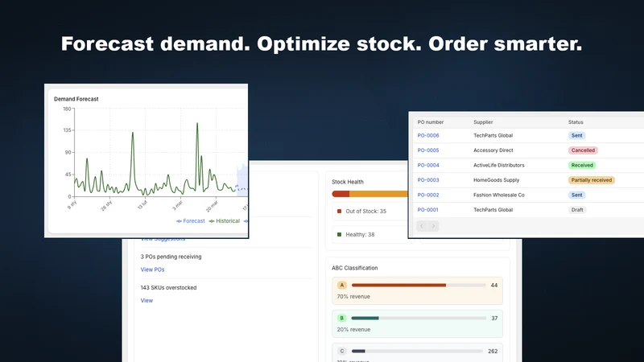
Task: Click the Cancelled status badge
Action: (x=583, y=150)
